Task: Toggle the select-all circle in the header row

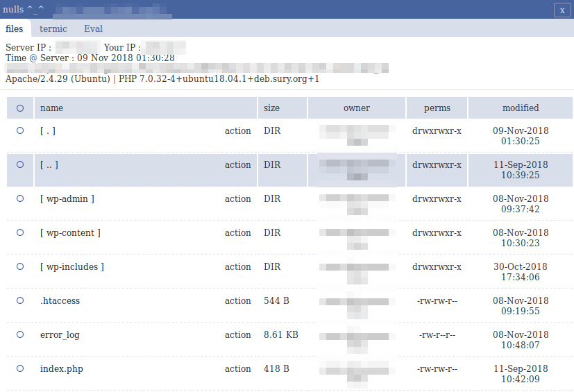Action: 20,108
